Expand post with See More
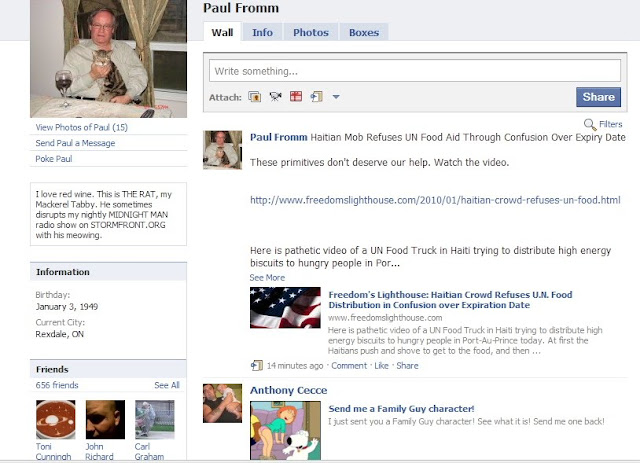 click(267, 278)
